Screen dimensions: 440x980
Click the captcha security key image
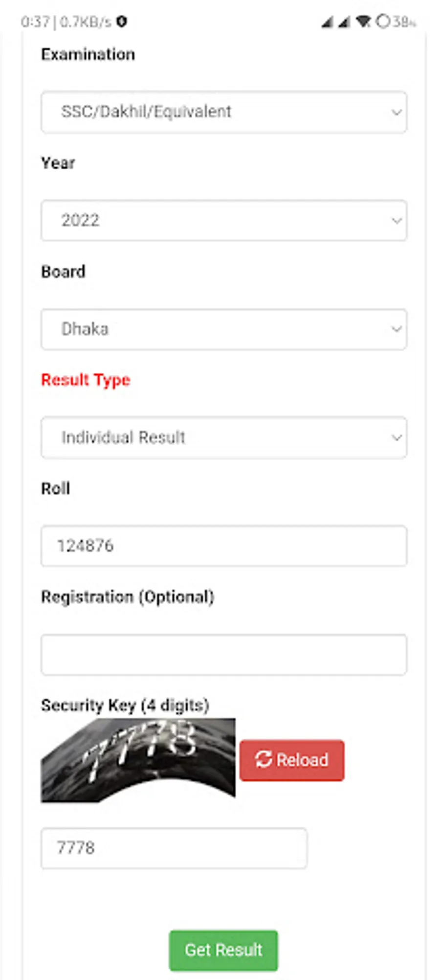(138, 760)
